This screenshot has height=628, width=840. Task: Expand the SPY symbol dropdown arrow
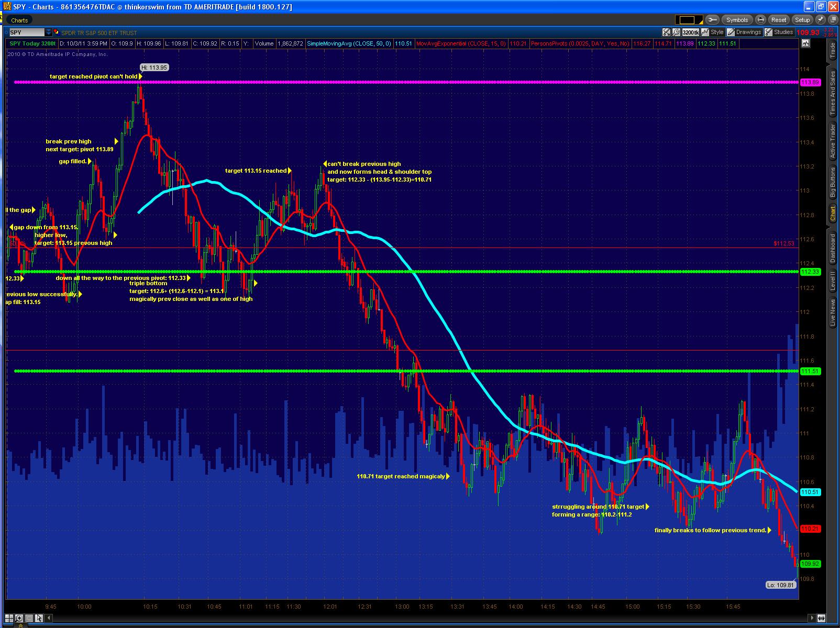click(49, 32)
